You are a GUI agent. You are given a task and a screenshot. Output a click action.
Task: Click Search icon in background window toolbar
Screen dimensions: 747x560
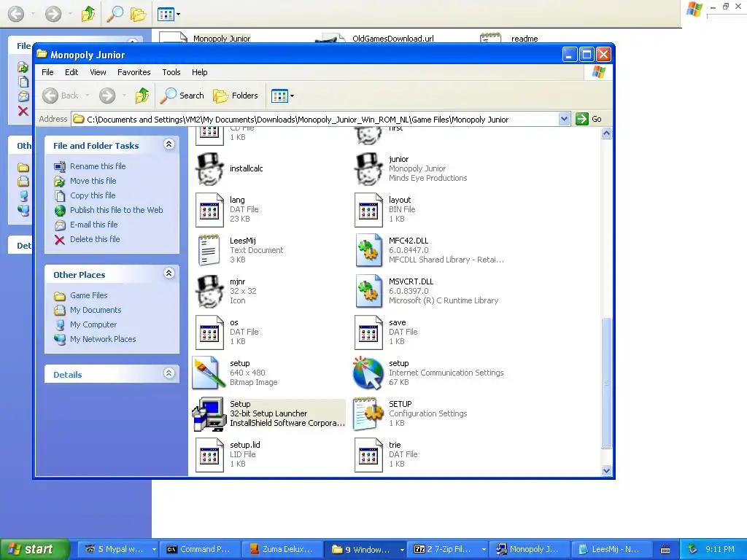[115, 15]
